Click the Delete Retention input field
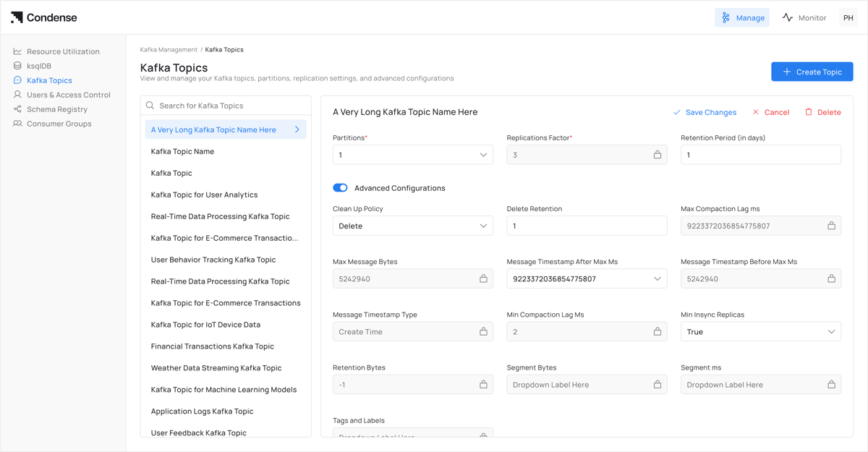868x452 pixels. point(587,226)
